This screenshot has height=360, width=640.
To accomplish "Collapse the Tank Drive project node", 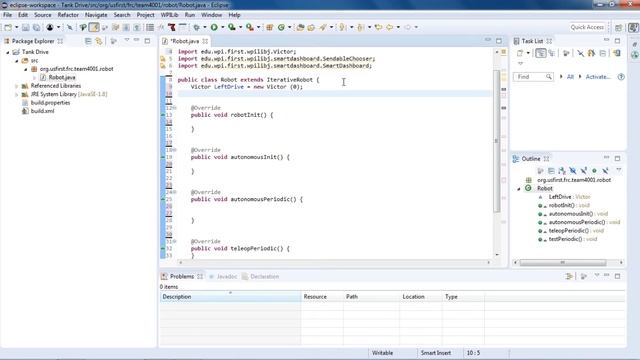I will [x=8, y=52].
